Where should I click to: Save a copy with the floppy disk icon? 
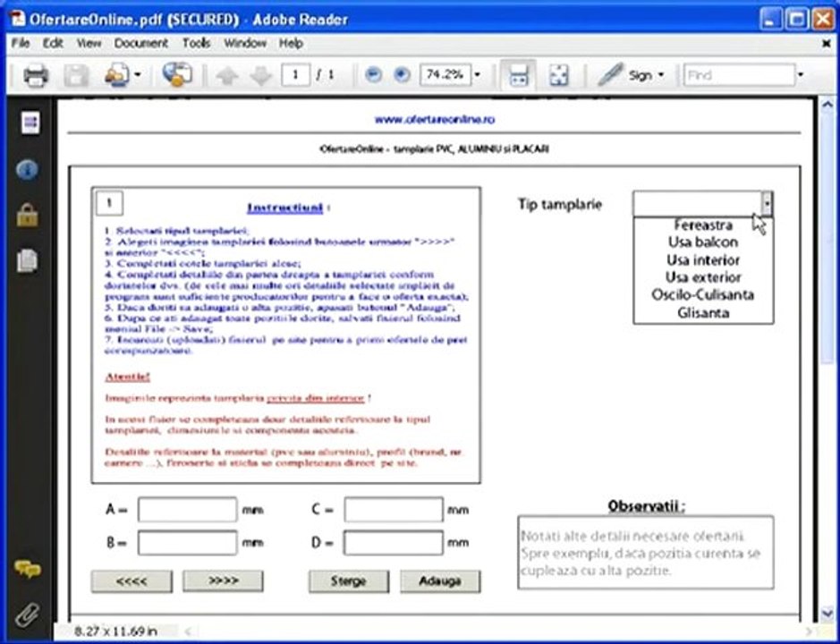click(x=76, y=75)
